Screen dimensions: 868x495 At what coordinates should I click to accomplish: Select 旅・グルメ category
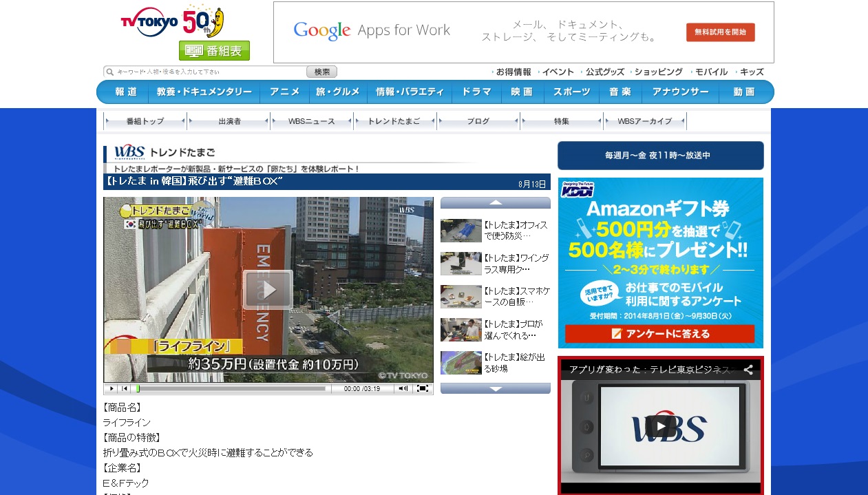click(x=338, y=92)
